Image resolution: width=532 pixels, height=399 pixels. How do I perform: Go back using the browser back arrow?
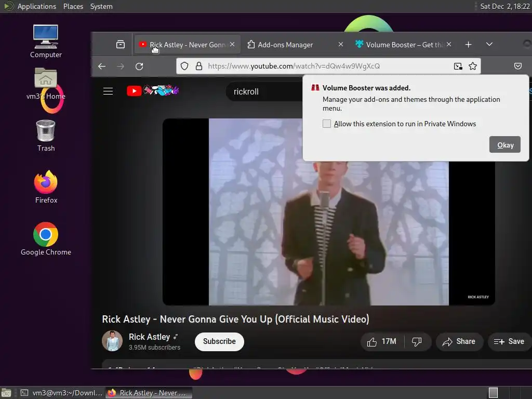click(102, 66)
